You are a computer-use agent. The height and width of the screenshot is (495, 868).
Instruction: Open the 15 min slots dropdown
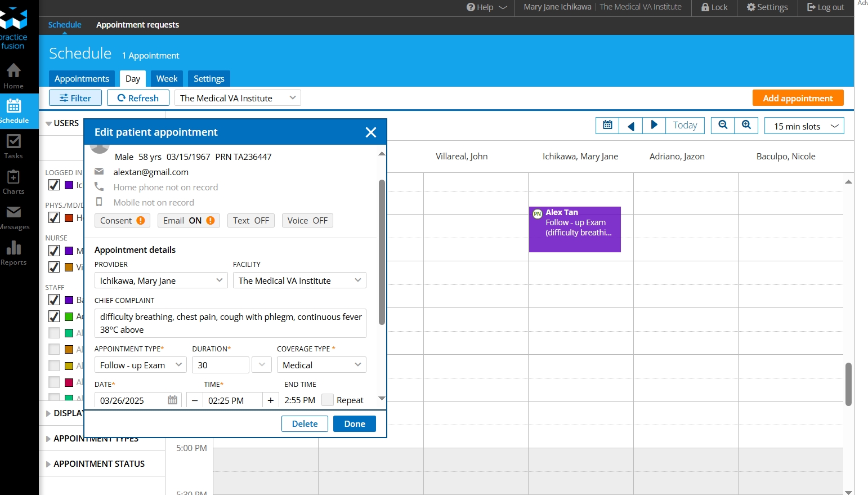[x=804, y=126]
